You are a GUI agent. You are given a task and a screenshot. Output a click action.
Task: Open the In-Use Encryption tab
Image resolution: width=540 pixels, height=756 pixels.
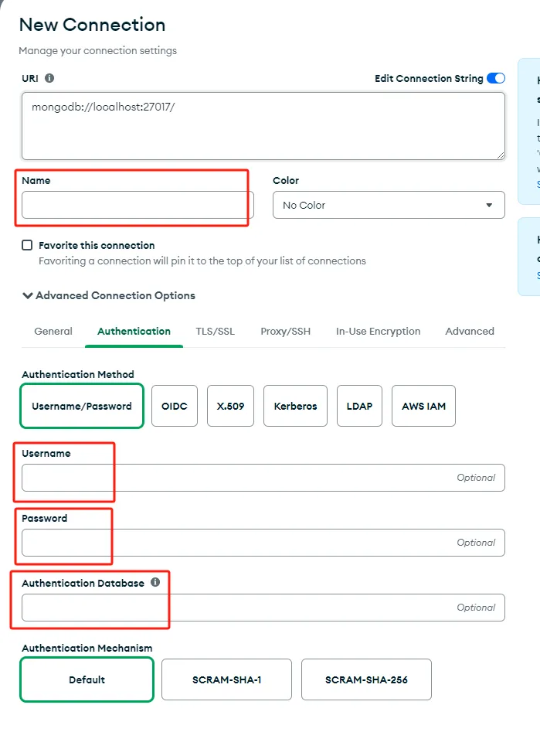tap(378, 331)
